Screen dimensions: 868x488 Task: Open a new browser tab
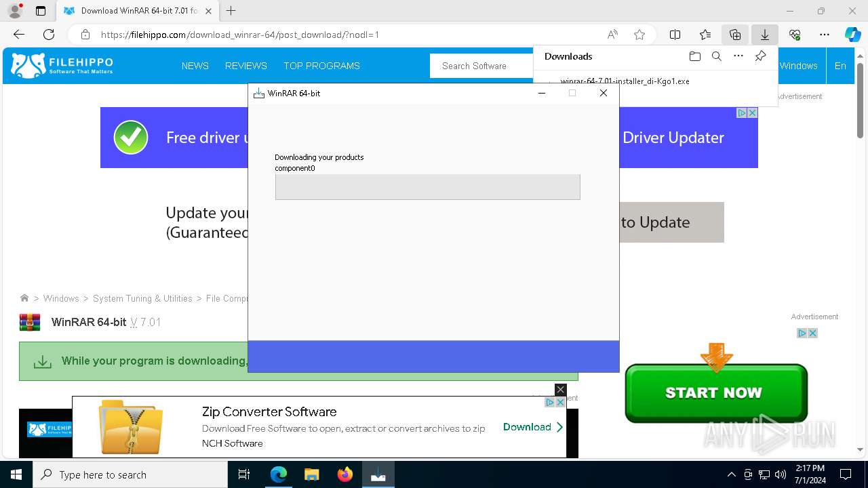[231, 11]
